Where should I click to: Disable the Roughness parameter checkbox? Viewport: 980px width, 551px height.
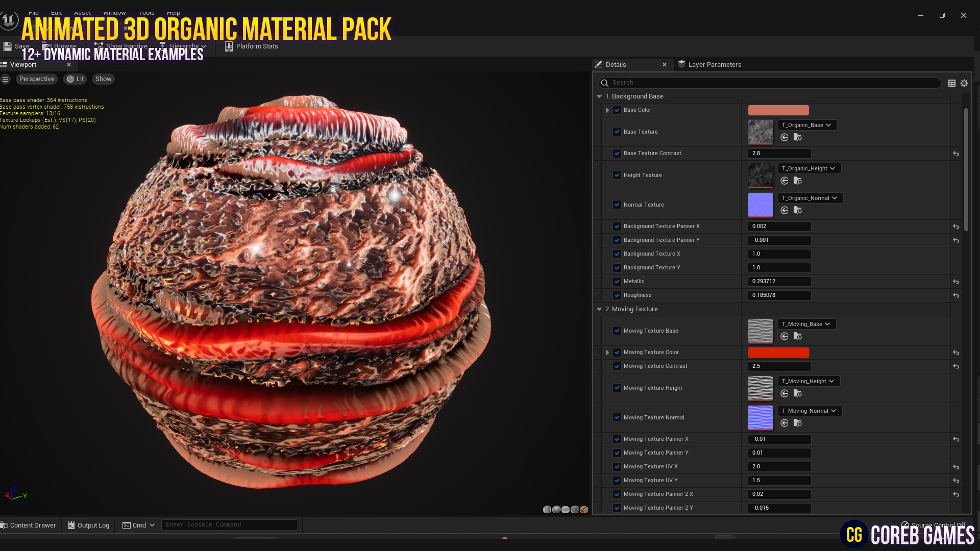[x=617, y=295]
